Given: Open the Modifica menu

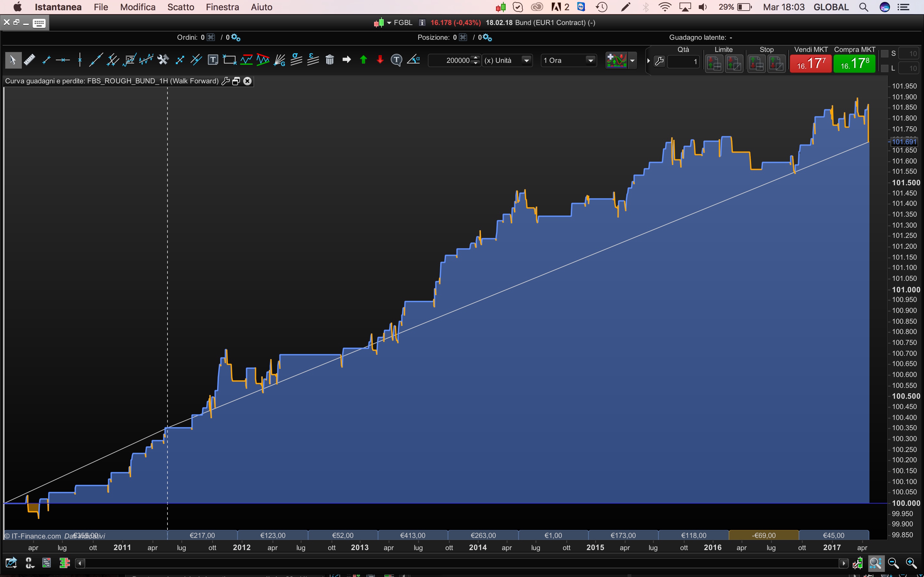Looking at the screenshot, I should 137,7.
